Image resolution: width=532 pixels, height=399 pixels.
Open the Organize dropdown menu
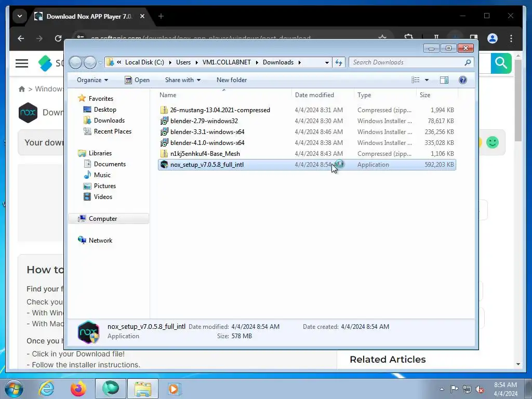tap(92, 80)
